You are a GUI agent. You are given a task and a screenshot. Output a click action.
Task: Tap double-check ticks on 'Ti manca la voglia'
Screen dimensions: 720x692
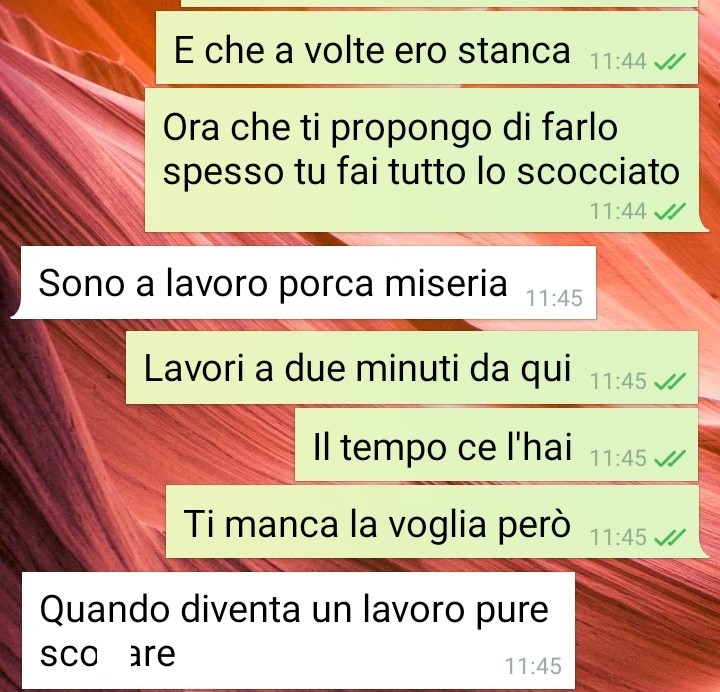(669, 537)
